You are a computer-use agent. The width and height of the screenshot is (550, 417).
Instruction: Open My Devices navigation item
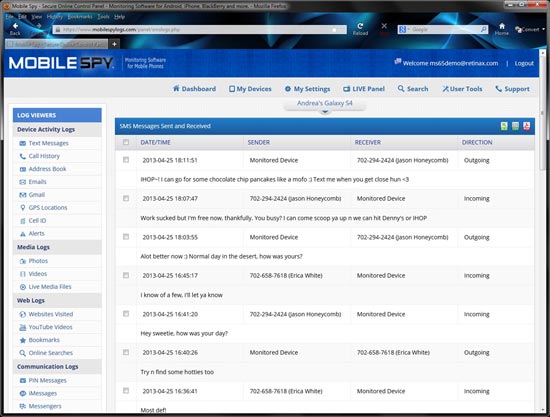[250, 89]
